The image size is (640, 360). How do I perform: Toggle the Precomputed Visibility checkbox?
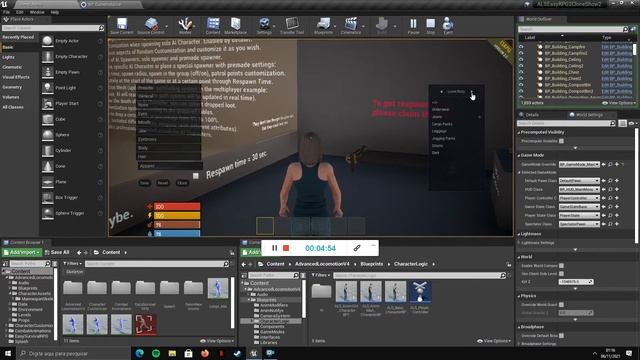coord(562,141)
